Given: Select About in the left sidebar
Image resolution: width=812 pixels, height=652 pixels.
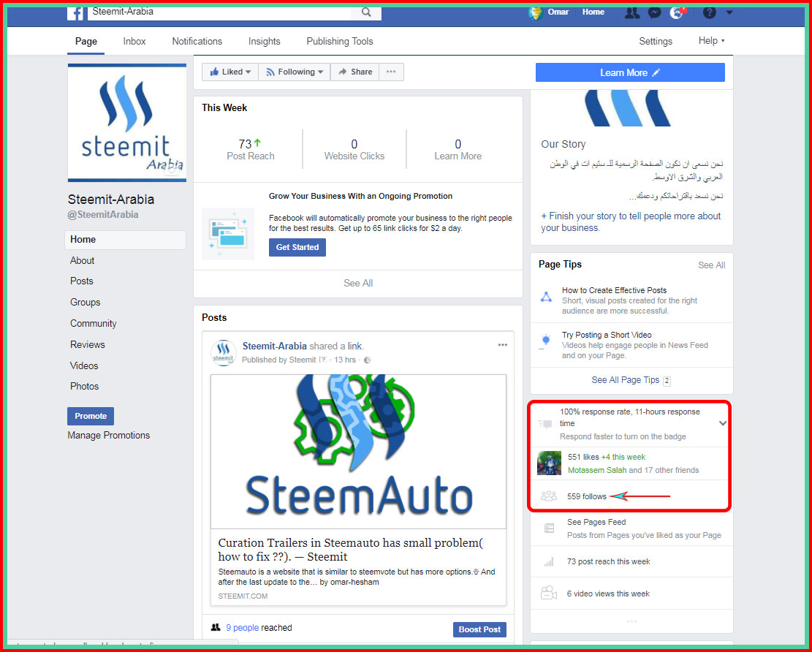Looking at the screenshot, I should tap(83, 260).
